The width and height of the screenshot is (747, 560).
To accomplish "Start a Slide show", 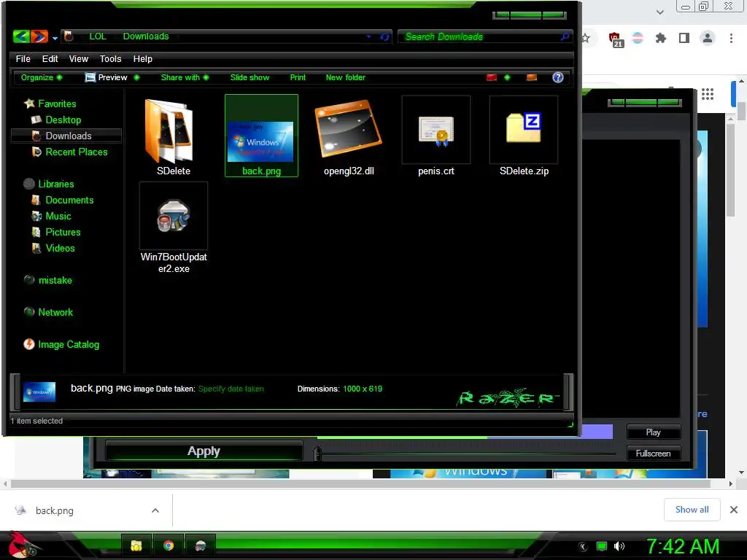I will (x=249, y=77).
